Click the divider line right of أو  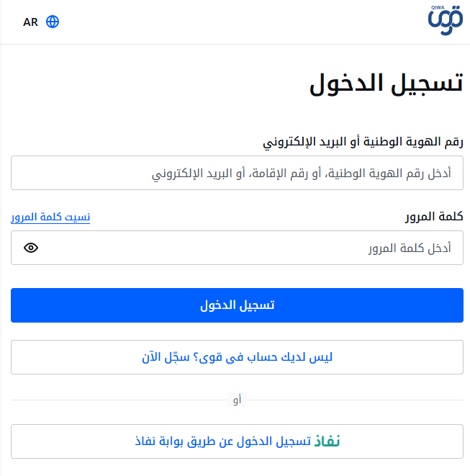tap(355, 400)
